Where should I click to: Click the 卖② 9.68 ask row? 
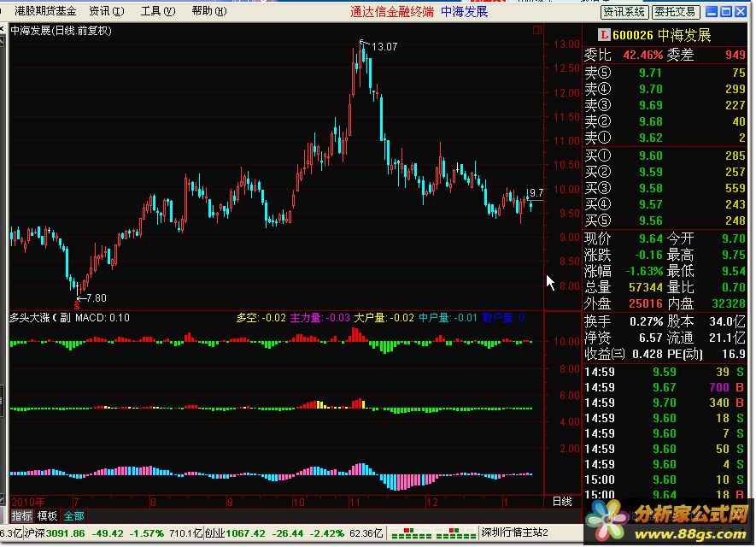[x=665, y=122]
